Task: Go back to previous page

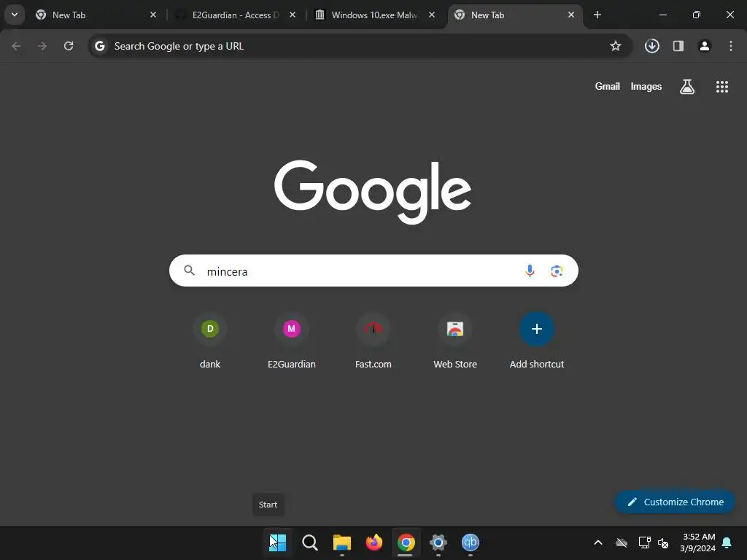Action: [x=16, y=46]
